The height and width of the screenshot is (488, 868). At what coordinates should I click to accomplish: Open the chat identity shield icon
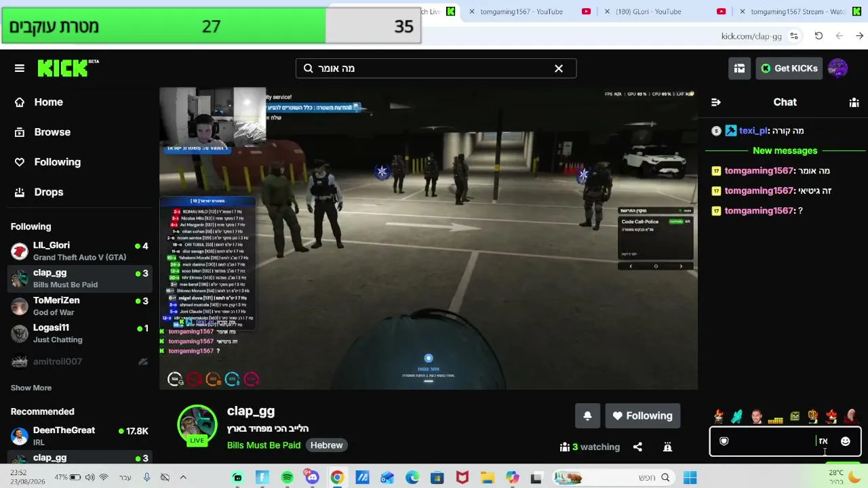point(724,441)
